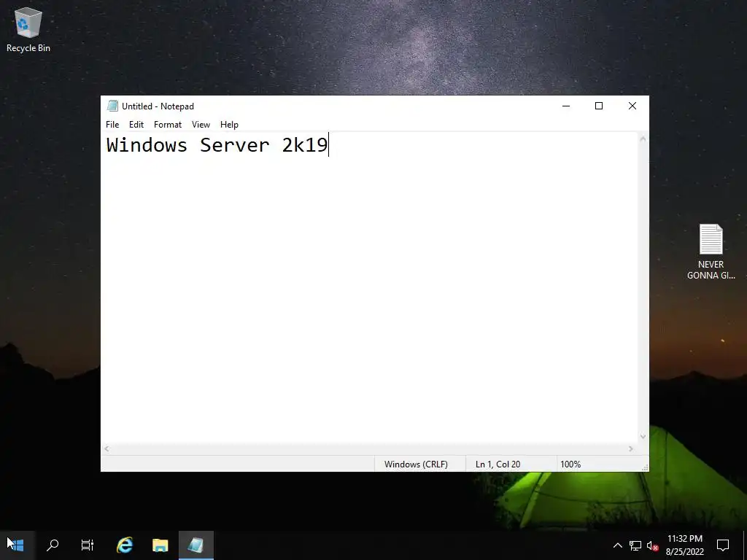The height and width of the screenshot is (560, 747).
Task: Click the Notepad icon in title bar
Action: coord(112,106)
